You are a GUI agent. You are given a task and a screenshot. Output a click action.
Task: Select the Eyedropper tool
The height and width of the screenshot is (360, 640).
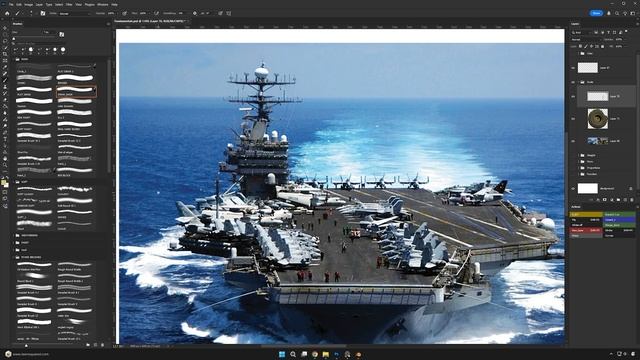click(5, 67)
